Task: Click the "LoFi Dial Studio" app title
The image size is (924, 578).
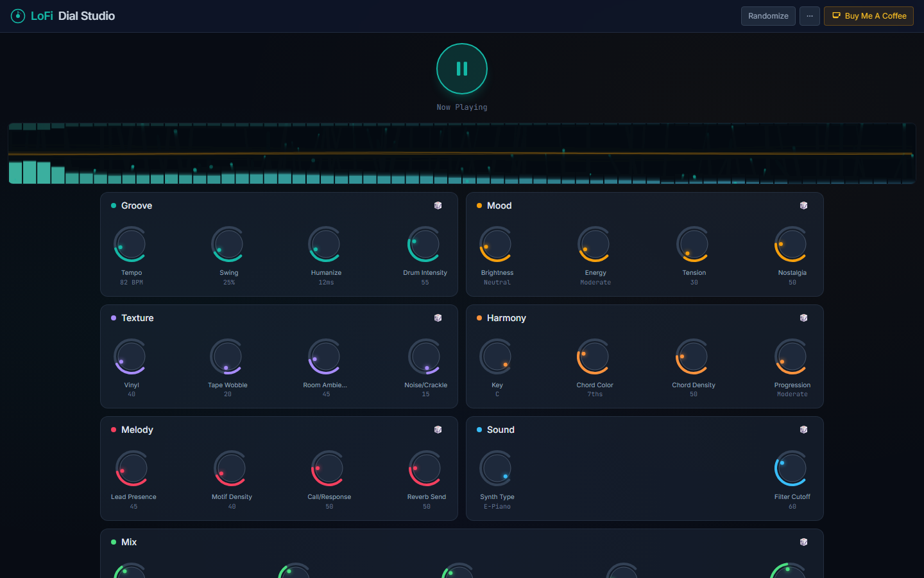Action: click(73, 16)
